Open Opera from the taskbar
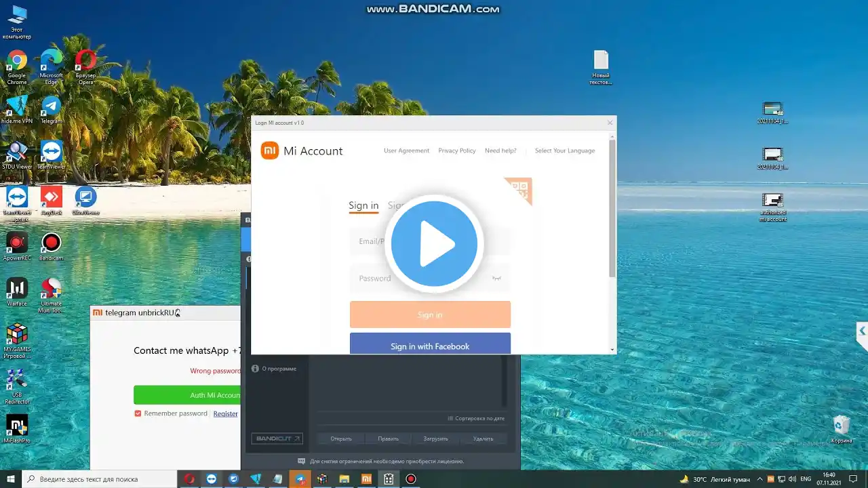 coord(189,479)
